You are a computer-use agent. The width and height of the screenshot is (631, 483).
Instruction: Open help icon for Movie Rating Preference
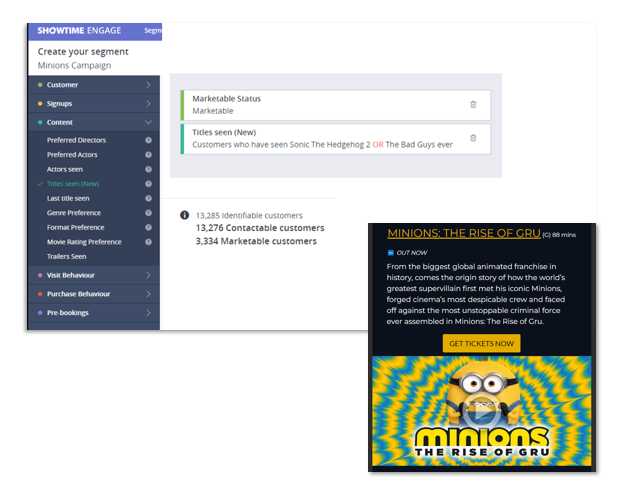(x=148, y=242)
